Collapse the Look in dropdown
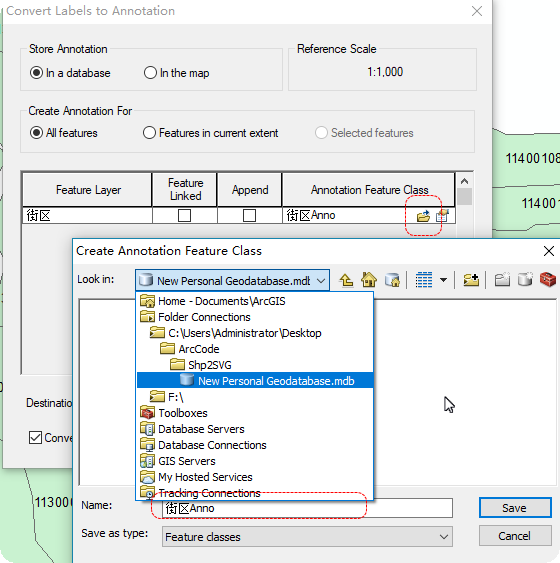 point(321,281)
